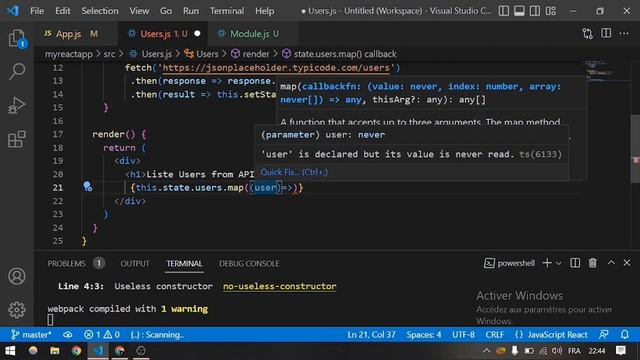The image size is (640, 360).
Task: Split the terminal panel
Action: coord(575,263)
